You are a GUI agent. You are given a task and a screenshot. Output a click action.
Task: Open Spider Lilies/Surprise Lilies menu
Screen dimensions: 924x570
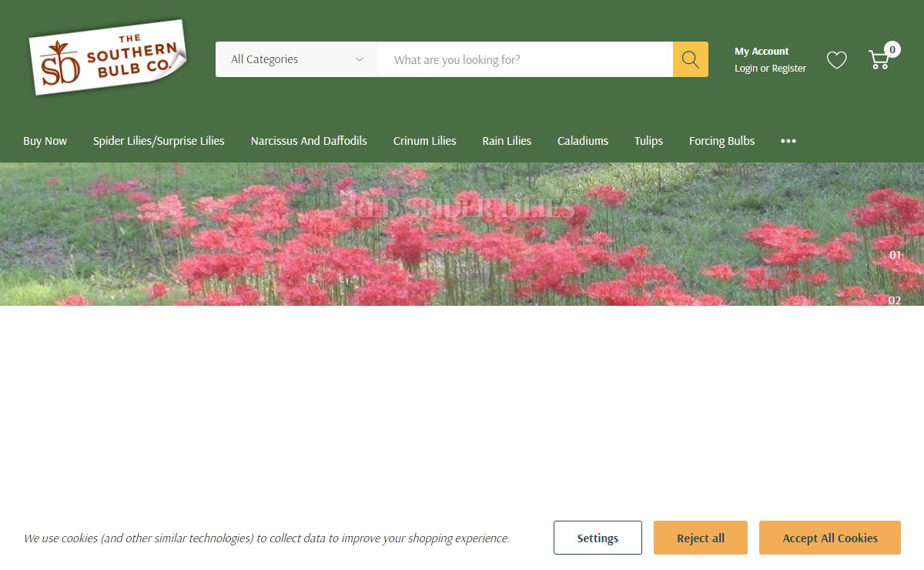pyautogui.click(x=159, y=141)
